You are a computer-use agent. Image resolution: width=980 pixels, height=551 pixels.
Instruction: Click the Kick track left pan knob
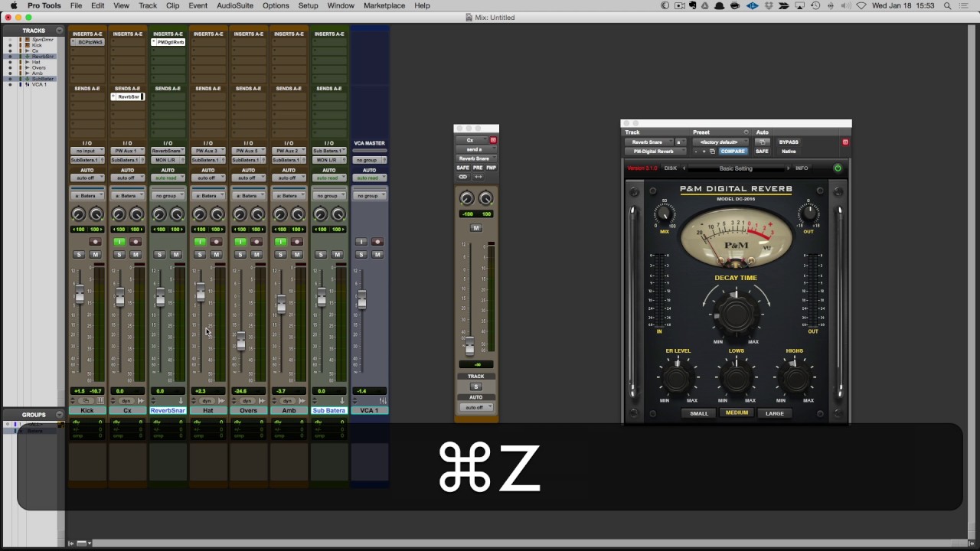point(78,214)
